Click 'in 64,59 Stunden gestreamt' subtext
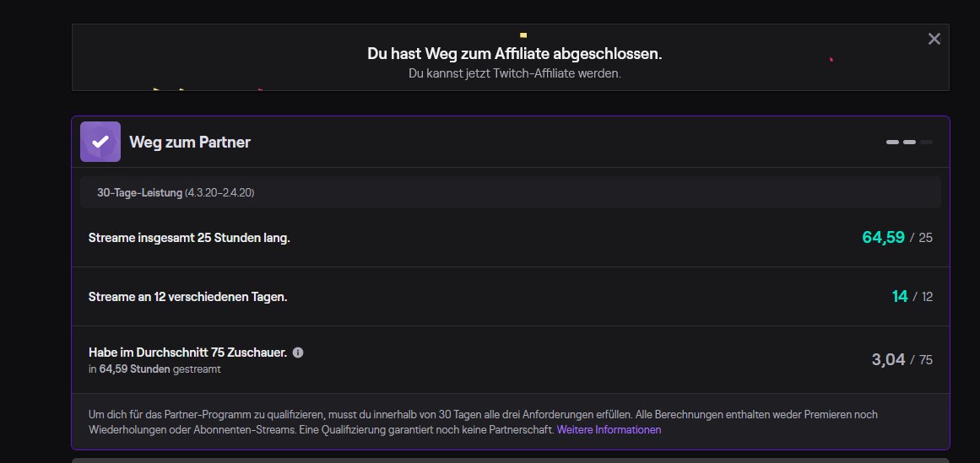The width and height of the screenshot is (980, 463). 154,369
